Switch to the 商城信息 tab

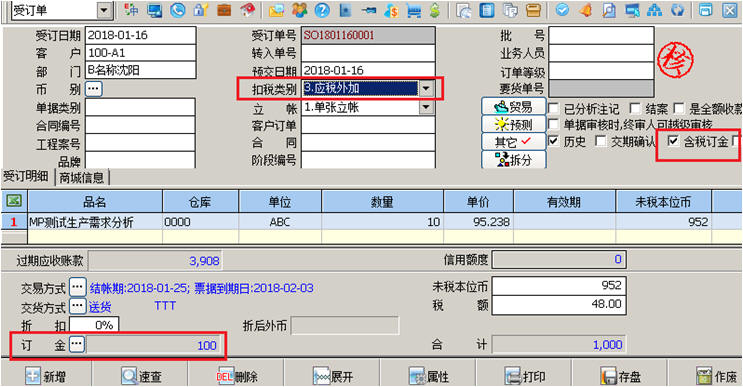82,178
